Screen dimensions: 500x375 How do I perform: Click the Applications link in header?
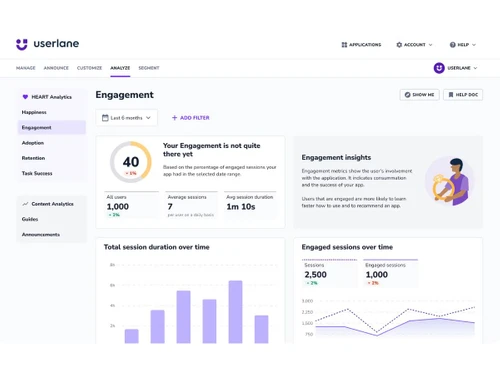pos(361,45)
